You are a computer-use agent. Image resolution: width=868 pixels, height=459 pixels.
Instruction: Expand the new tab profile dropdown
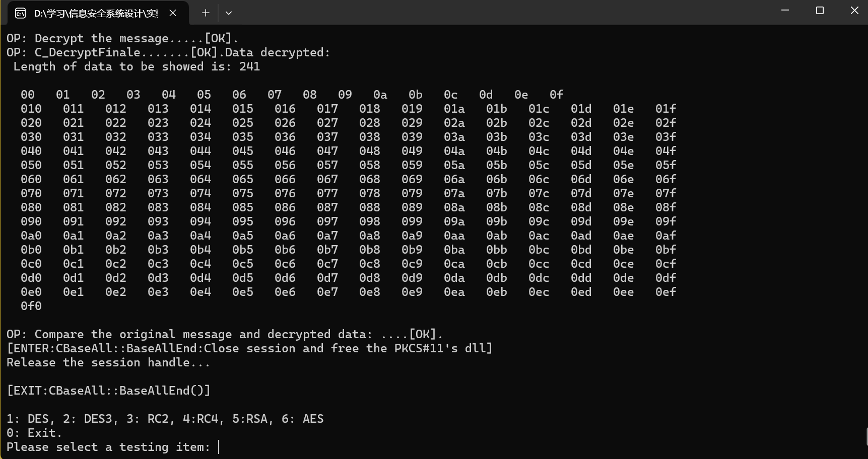pos(229,13)
